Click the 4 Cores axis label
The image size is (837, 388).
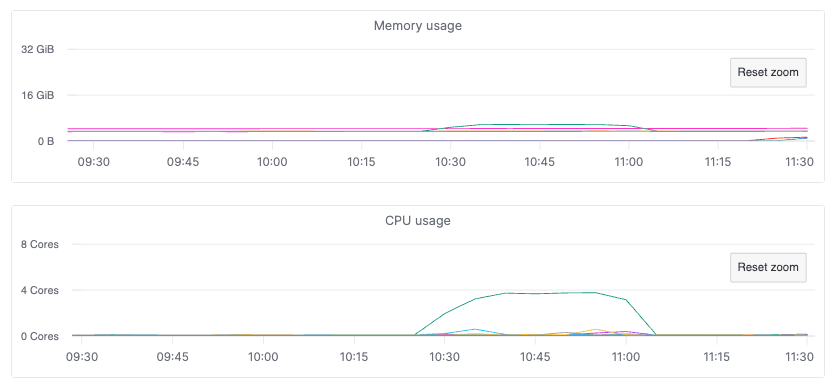[x=40, y=290]
